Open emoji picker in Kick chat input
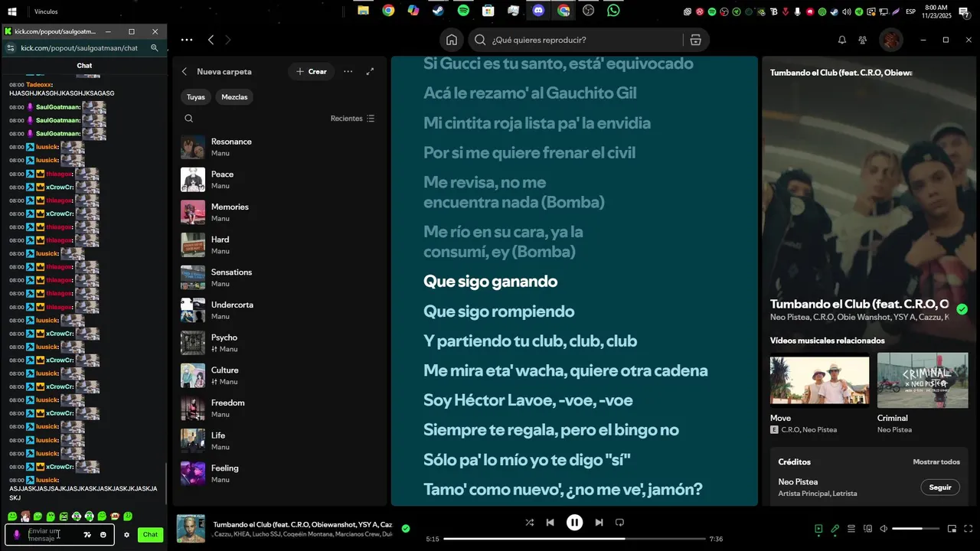The width and height of the screenshot is (980, 551). tap(103, 535)
